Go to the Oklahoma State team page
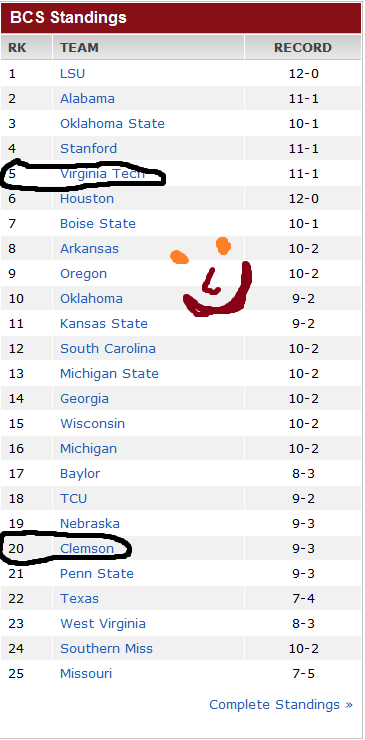The height and width of the screenshot is (740, 365). 112,124
